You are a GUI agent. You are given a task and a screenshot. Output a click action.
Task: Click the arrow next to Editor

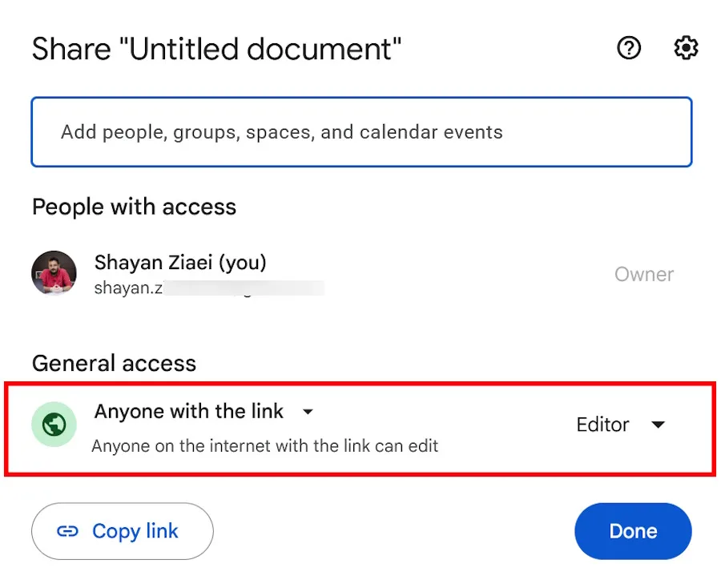tap(659, 425)
